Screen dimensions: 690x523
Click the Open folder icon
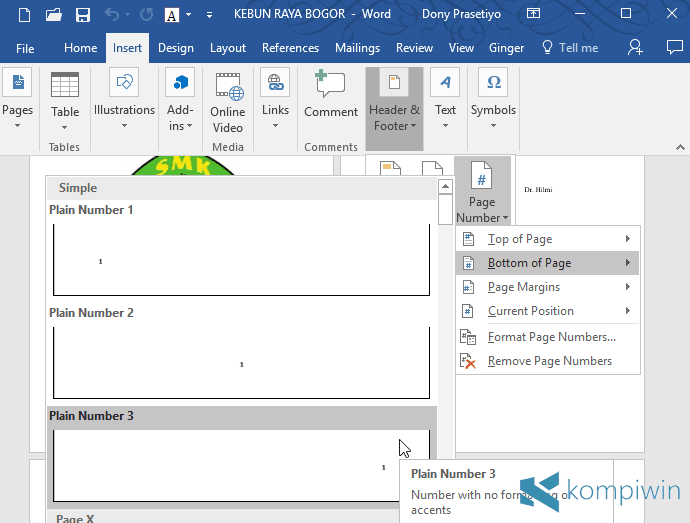(54, 15)
